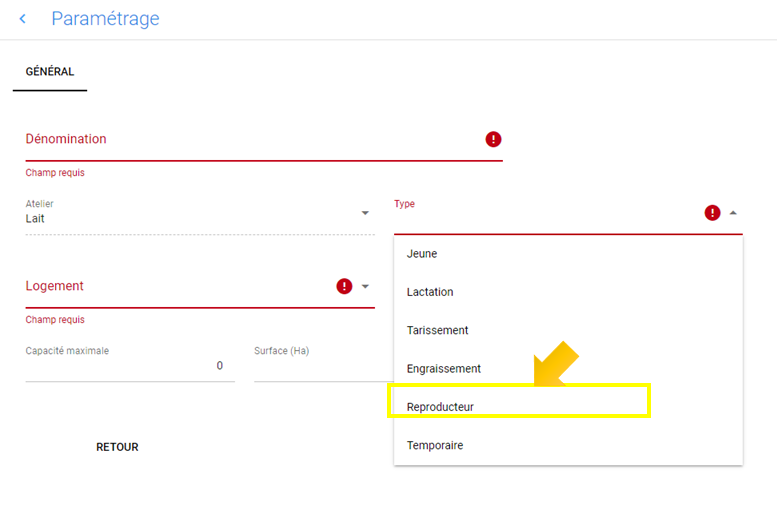
Task: Click the RETOUR button
Action: [x=117, y=447]
